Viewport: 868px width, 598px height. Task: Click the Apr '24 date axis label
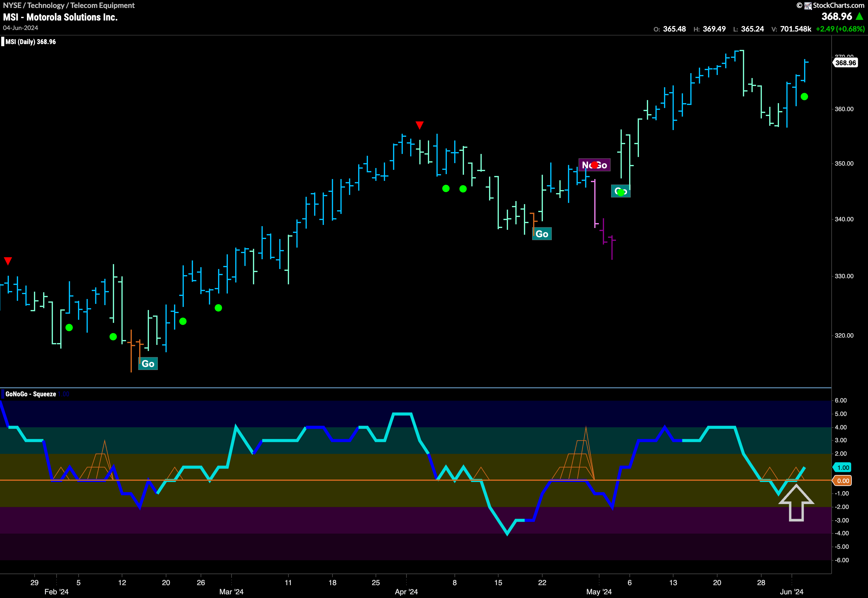coord(406,592)
